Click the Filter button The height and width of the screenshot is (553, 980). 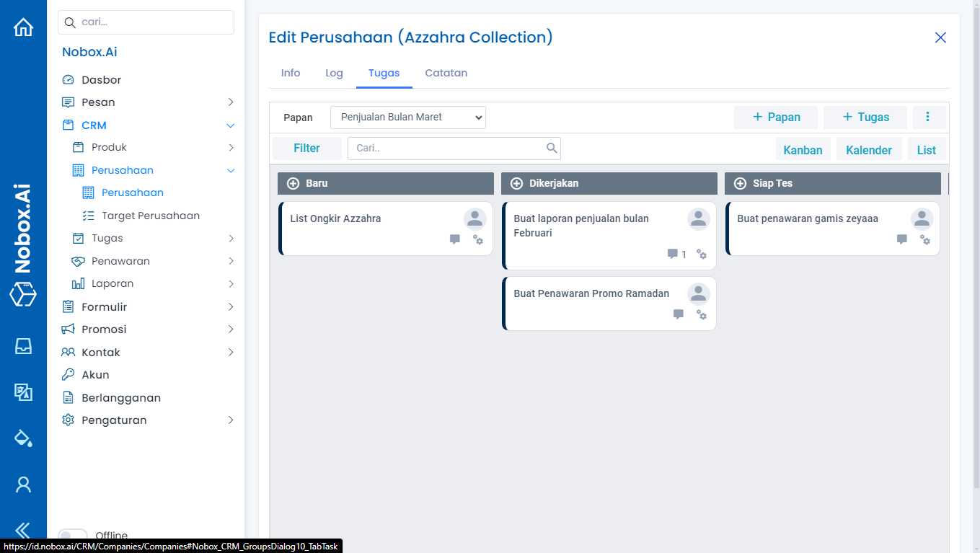[x=306, y=149]
